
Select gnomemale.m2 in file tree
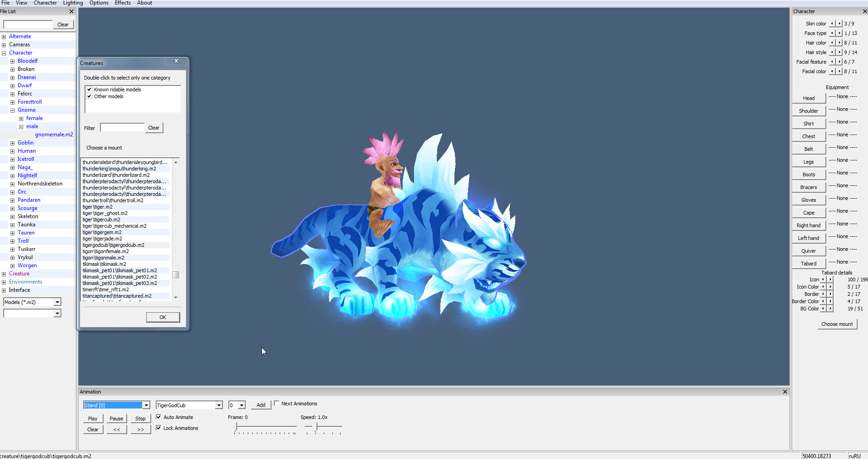click(54, 135)
